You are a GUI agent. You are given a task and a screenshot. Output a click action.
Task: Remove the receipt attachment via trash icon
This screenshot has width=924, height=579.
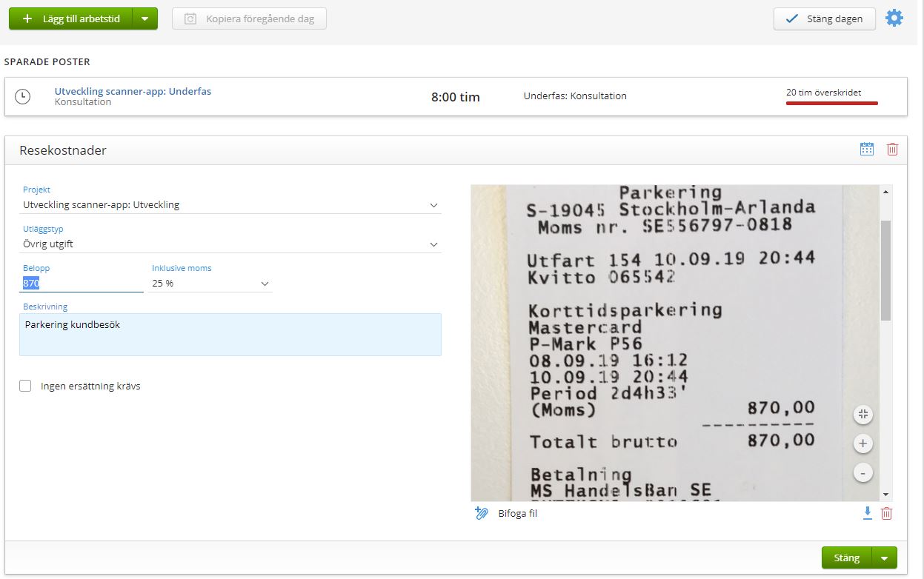886,513
